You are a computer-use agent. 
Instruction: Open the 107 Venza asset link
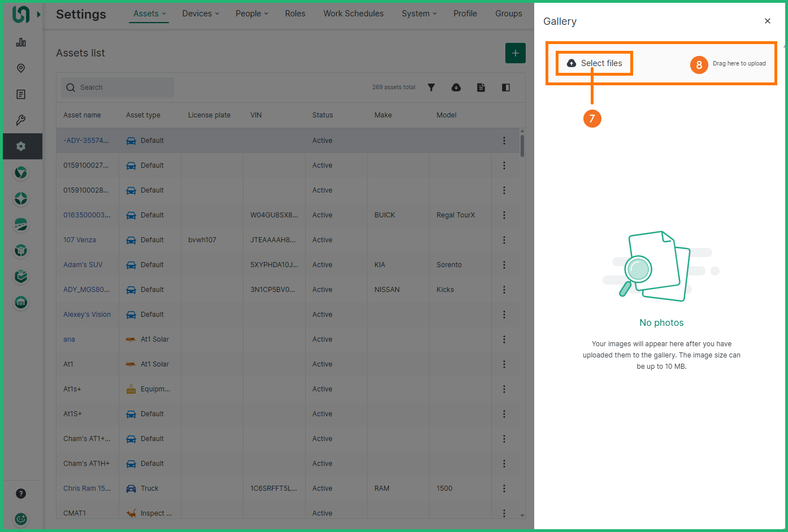[x=80, y=240]
